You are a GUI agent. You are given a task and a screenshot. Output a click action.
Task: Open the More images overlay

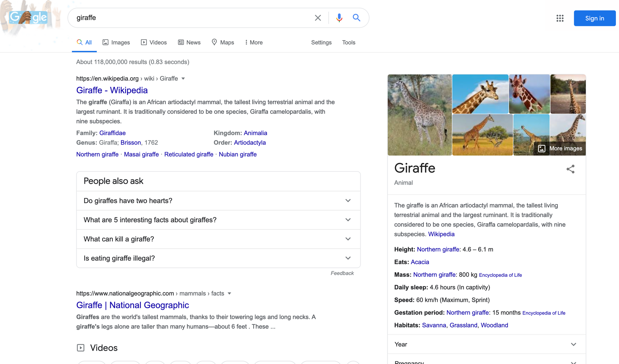(560, 148)
